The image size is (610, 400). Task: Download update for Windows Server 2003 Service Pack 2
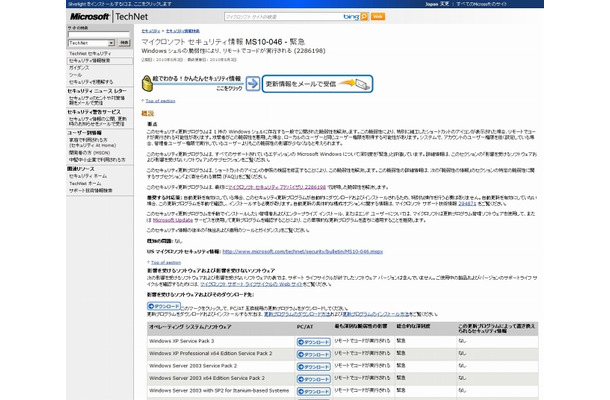click(x=313, y=368)
